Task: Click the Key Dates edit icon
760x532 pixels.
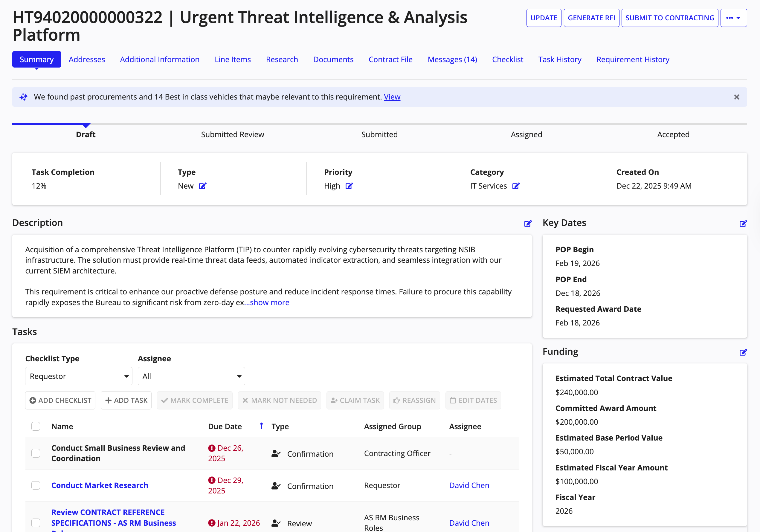Action: point(743,224)
